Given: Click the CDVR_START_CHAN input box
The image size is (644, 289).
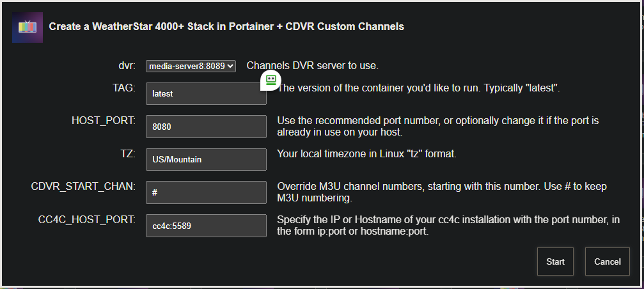Looking at the screenshot, I should click(x=205, y=192).
